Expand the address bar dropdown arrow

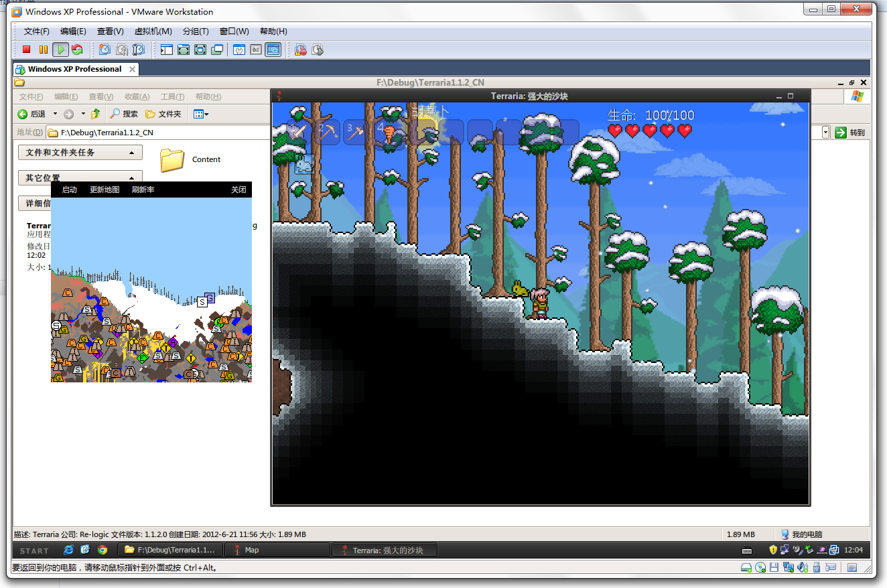pyautogui.click(x=825, y=133)
